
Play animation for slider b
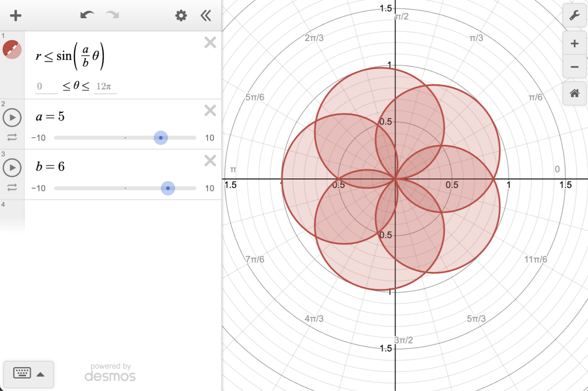click(x=12, y=168)
